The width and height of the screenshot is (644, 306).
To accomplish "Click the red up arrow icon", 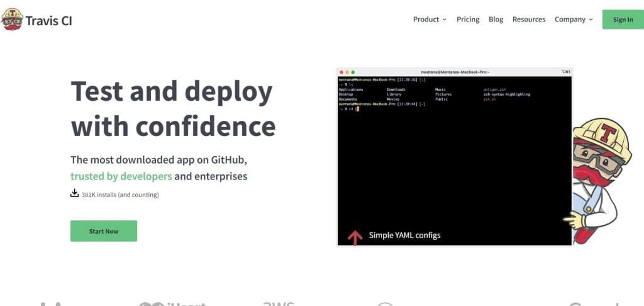I will [x=355, y=238].
